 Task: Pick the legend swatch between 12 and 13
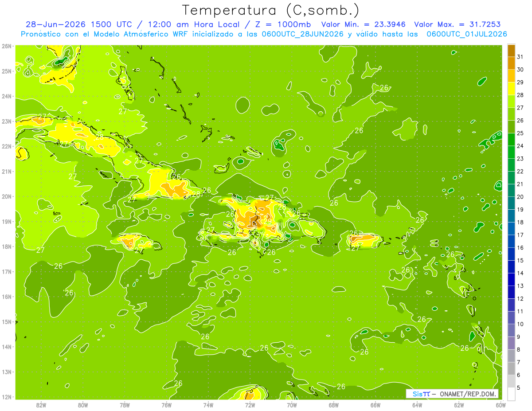(511, 293)
